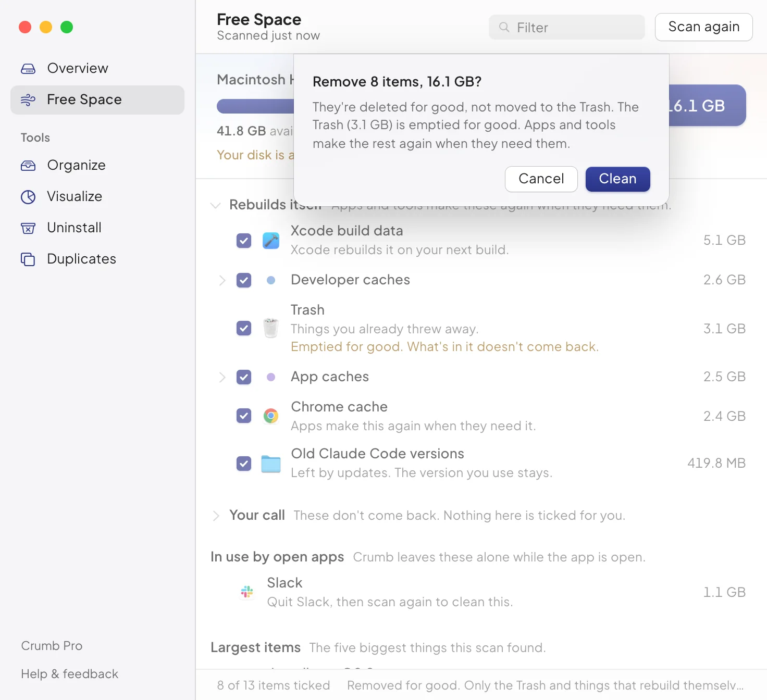The image size is (767, 700).
Task: Click the Organize tray icon
Action: (28, 165)
